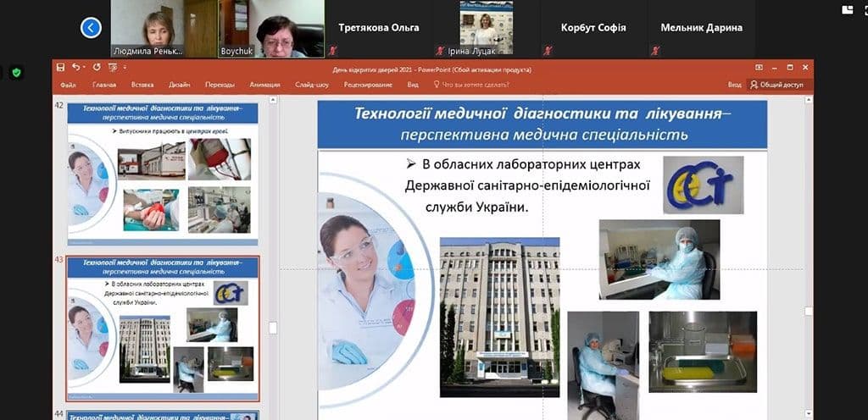Select slide 42 thumbnail
Screen dimensions: 868x420
(x=163, y=173)
